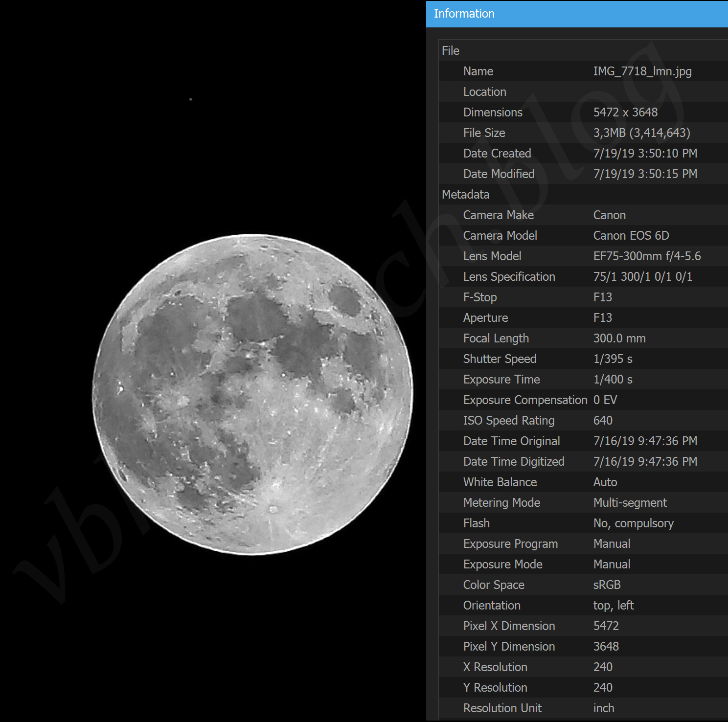This screenshot has width=728, height=722.
Task: Click the small bright star above the moon
Action: pos(191,99)
